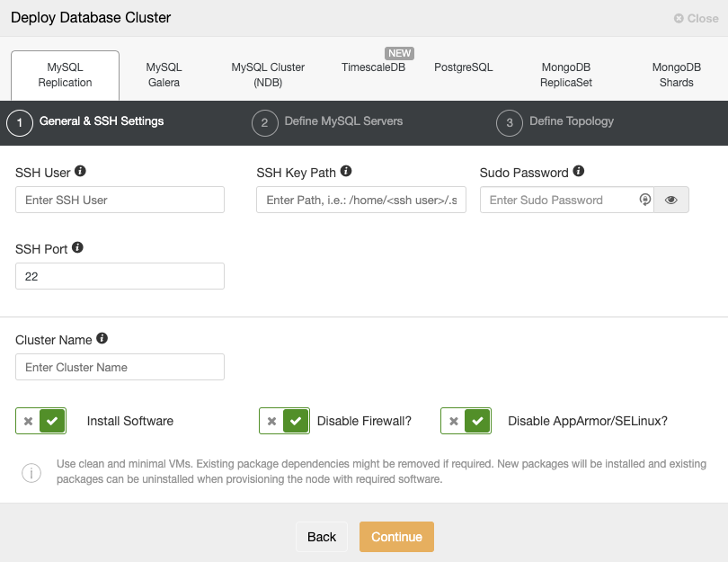Click the Back button
This screenshot has width=728, height=562.
[x=321, y=537]
